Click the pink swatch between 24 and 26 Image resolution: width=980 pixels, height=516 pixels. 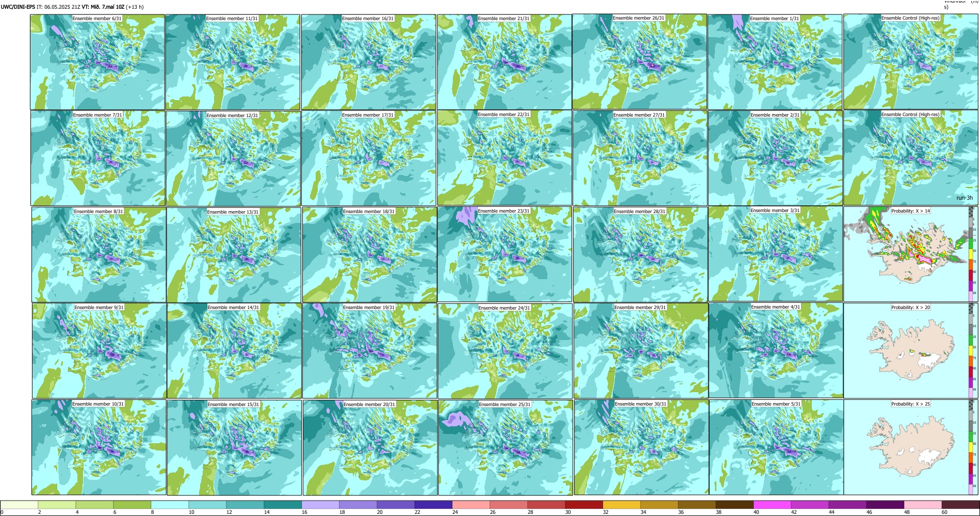coord(471,505)
